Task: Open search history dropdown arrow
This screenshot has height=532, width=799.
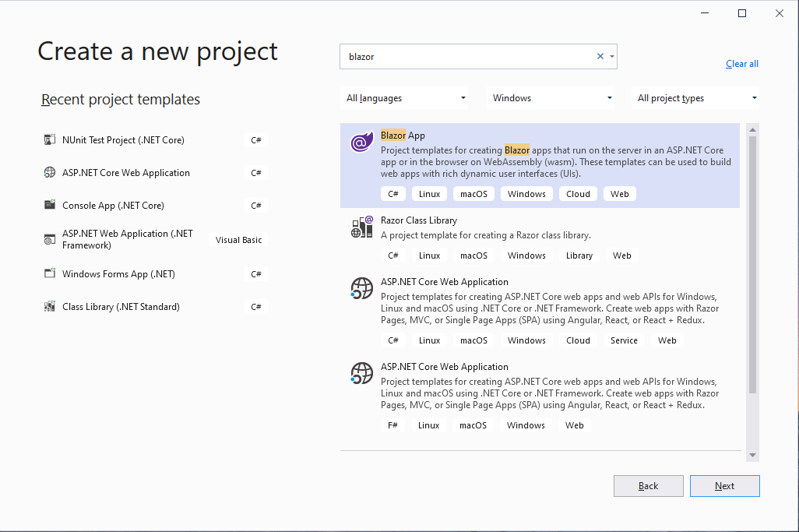Action: [612, 56]
